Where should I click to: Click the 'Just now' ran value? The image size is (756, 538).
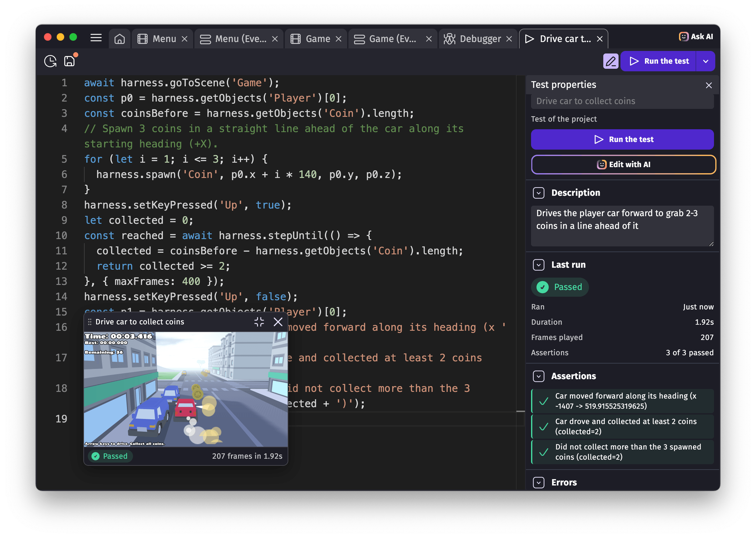pyautogui.click(x=698, y=307)
